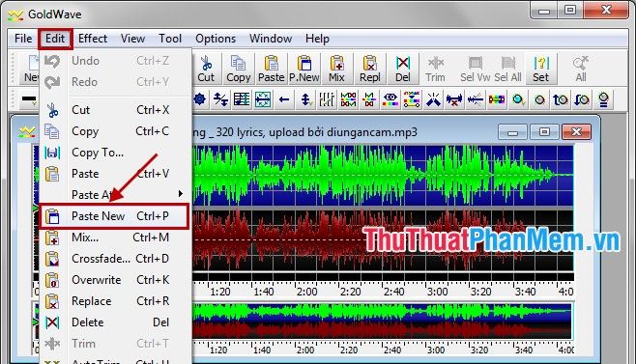Open the Window menu
Image resolution: width=636 pixels, height=364 pixels.
271,39
